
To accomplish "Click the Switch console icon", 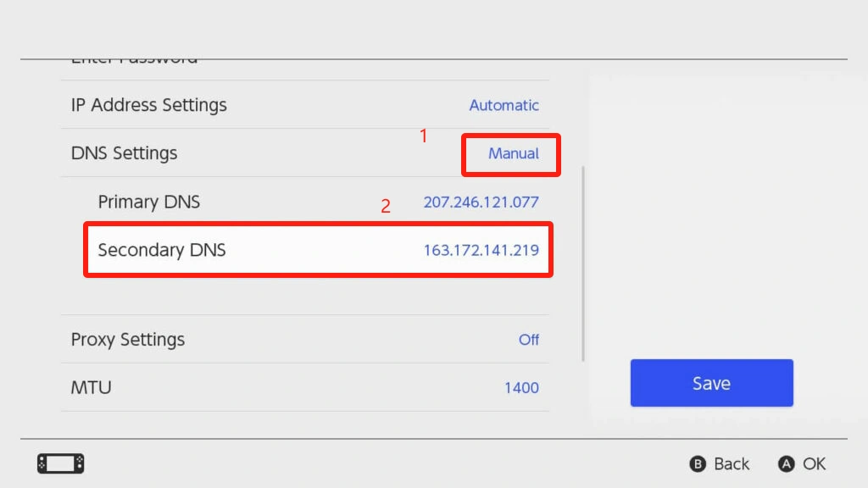I will 60,463.
